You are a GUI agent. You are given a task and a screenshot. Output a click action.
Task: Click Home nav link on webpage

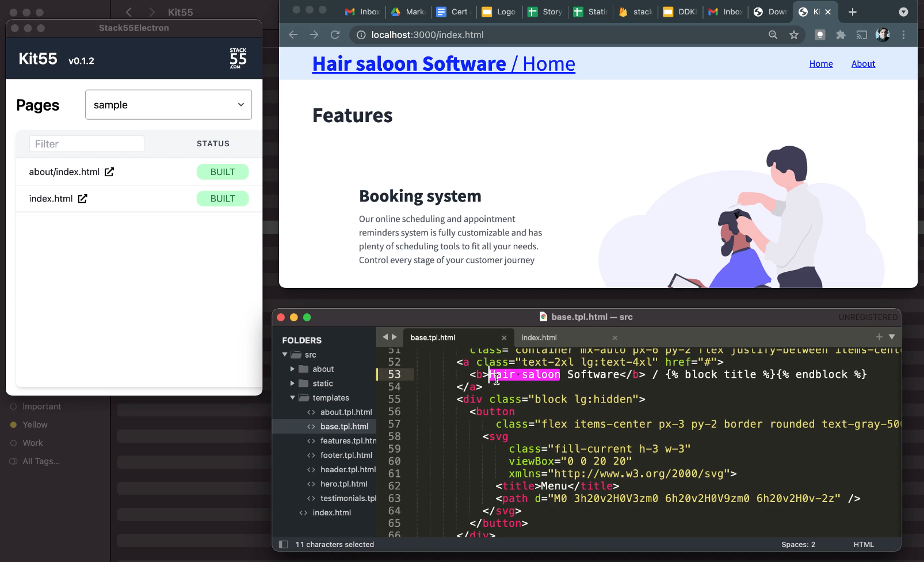(821, 64)
